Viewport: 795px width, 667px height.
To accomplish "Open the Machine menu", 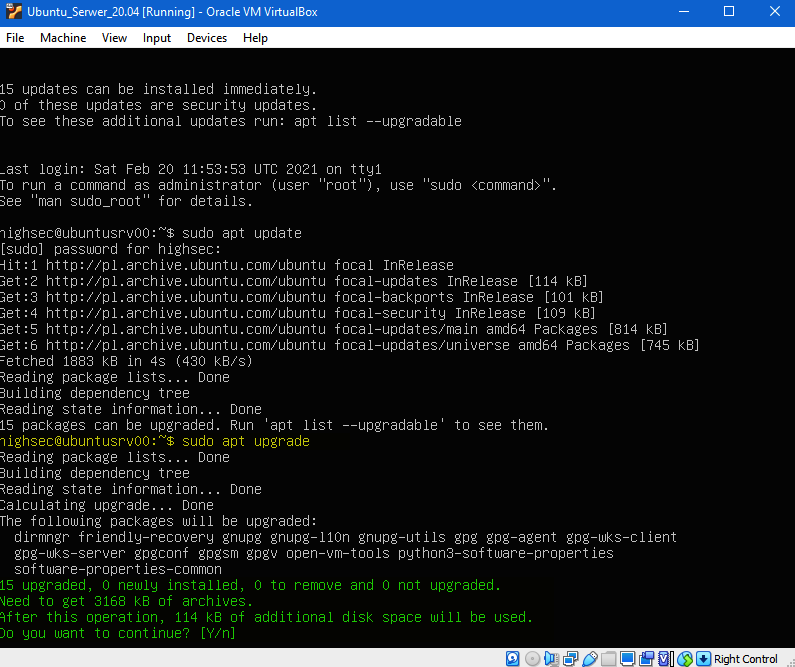I will pos(63,38).
